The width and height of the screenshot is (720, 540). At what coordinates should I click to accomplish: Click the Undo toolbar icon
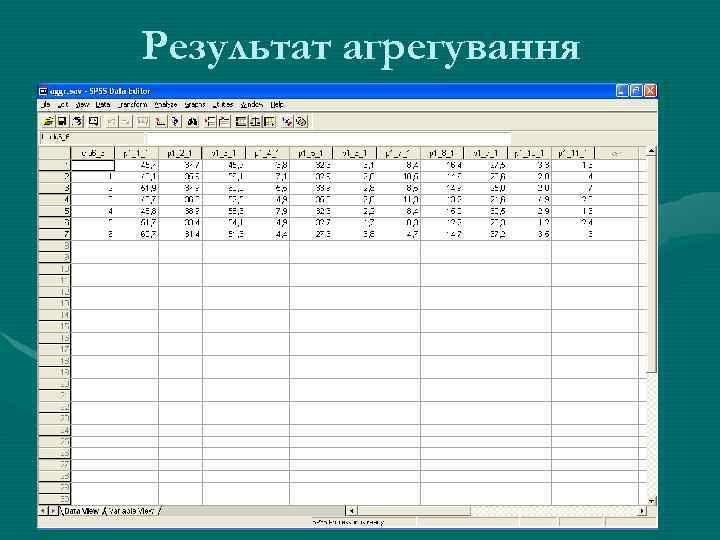tap(111, 122)
